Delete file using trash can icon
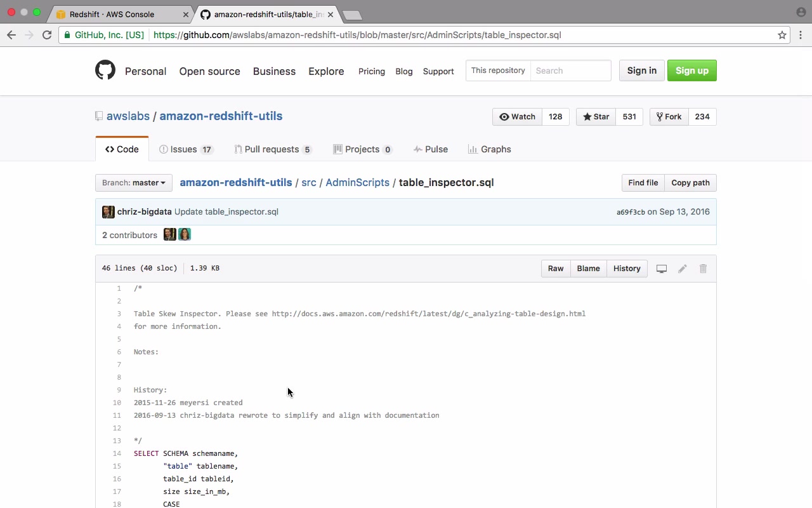Screen dimensions: 812x508 coord(703,269)
